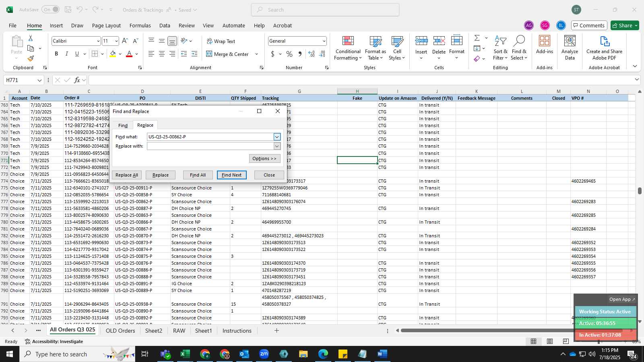Expand the Find what history dropdown
The width and height of the screenshot is (644, 362).
point(277,137)
